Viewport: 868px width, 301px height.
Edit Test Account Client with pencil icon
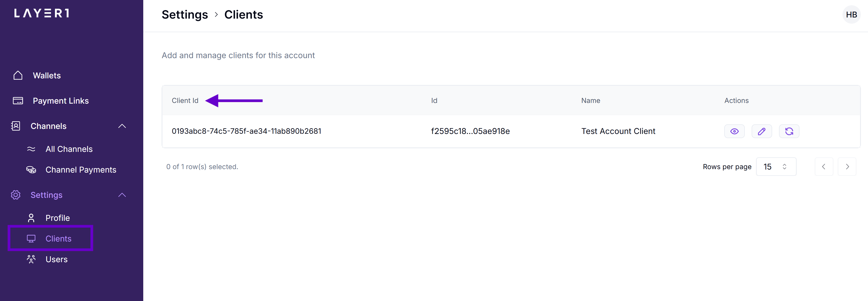click(762, 131)
